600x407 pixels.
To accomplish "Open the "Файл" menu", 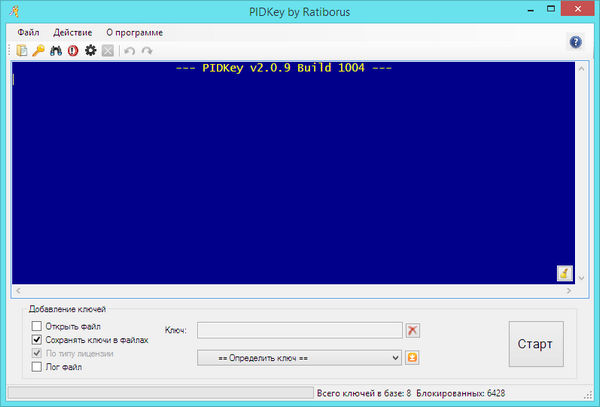I will pos(28,32).
